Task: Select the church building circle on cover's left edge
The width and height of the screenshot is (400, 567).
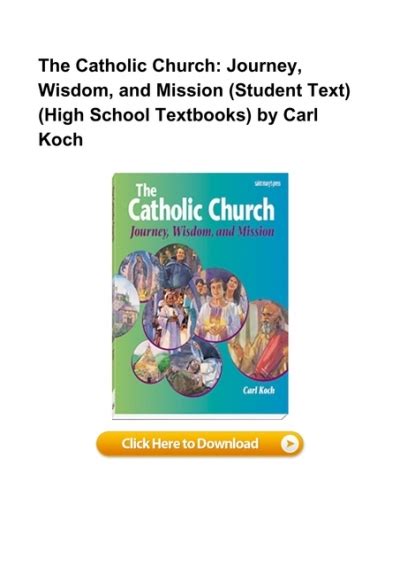Action: (124, 307)
